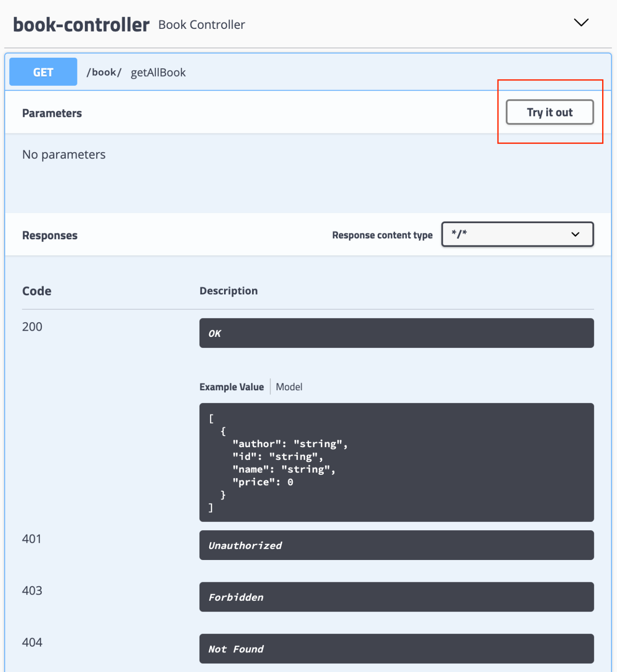Open the Response content type dropdown
Viewport: 617px width, 672px height.
(517, 234)
